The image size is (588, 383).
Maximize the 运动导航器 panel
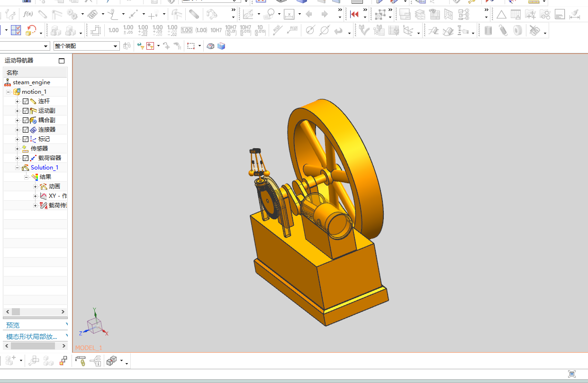coord(62,61)
